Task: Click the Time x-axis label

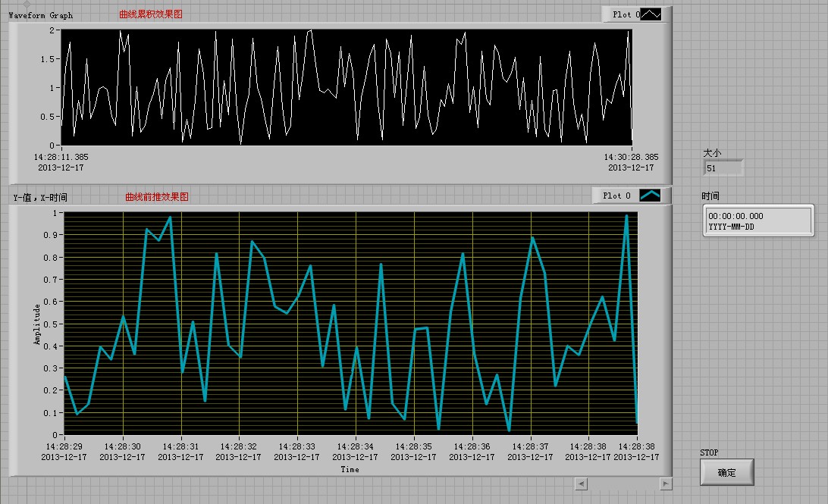Action: point(350,469)
